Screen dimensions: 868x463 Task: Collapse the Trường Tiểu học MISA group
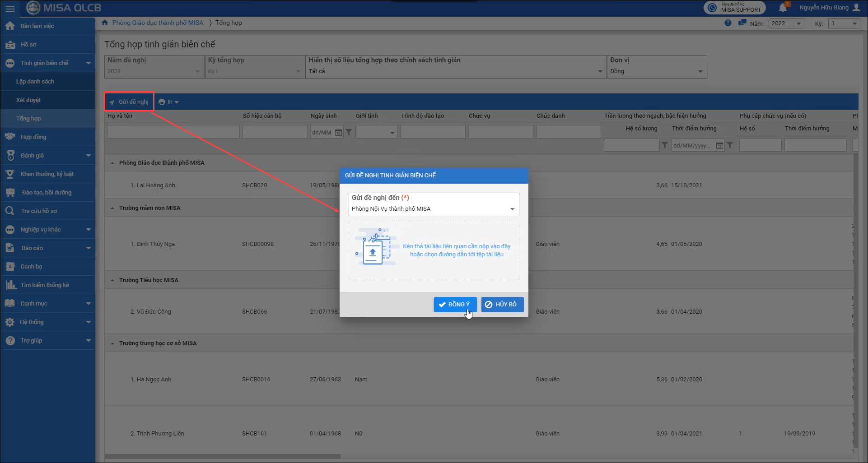pyautogui.click(x=112, y=280)
